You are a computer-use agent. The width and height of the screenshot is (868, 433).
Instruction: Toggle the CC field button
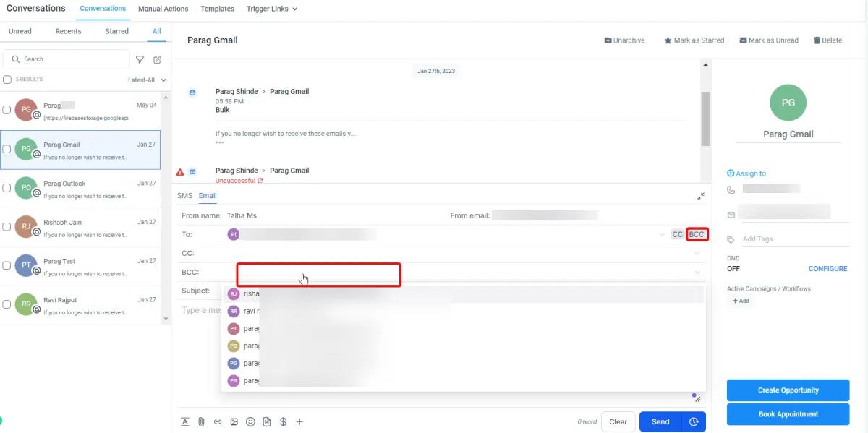tap(678, 234)
